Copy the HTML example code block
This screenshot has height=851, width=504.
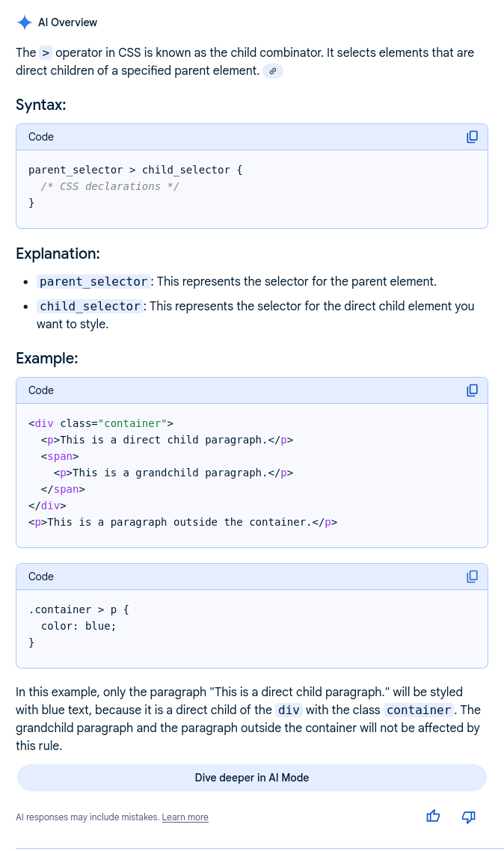tap(472, 390)
